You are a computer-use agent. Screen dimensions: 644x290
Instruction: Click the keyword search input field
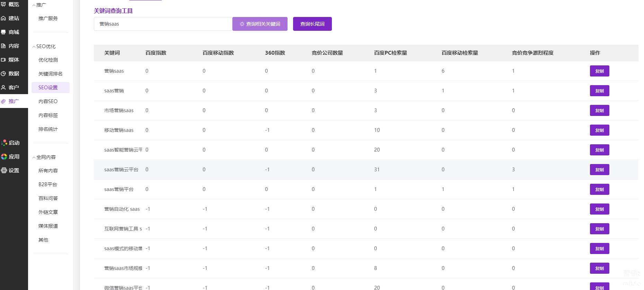(163, 24)
